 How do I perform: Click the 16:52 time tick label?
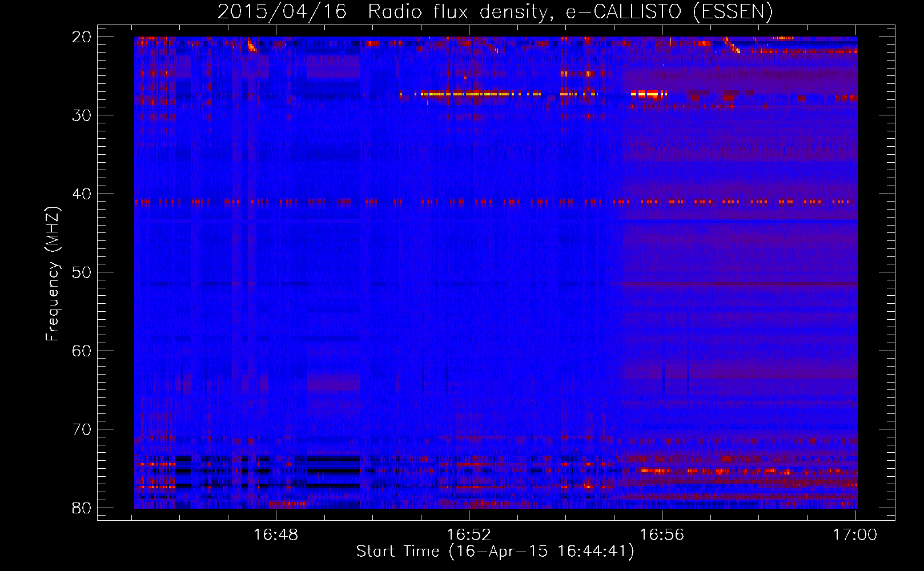point(469,534)
